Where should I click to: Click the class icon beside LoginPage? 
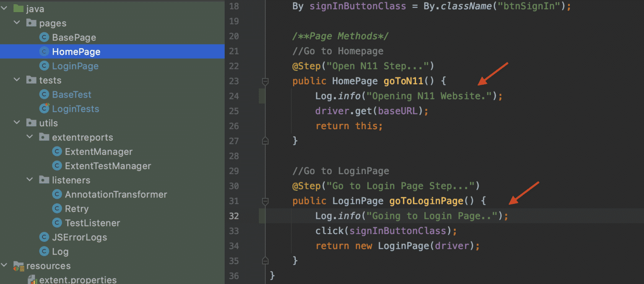[x=44, y=66]
